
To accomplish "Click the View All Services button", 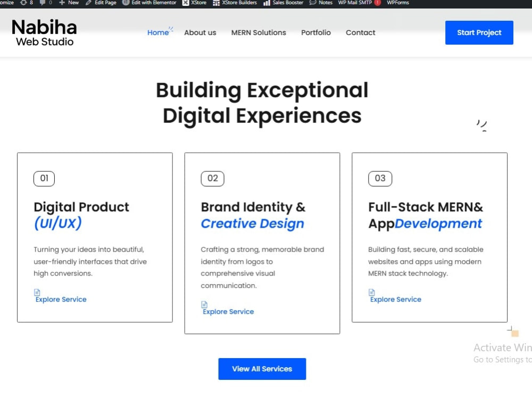I will (262, 369).
